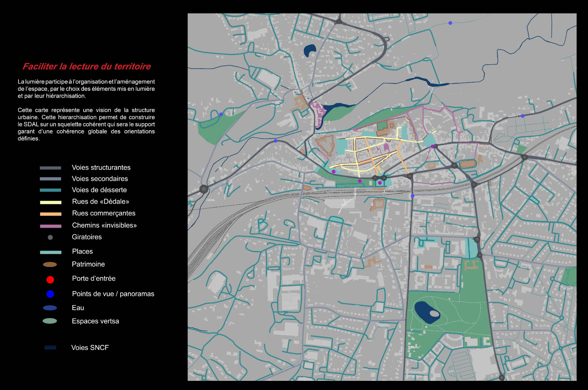The width and height of the screenshot is (588, 390).
Task: Select the Giratoires gray dot symbol
Action: point(50,237)
